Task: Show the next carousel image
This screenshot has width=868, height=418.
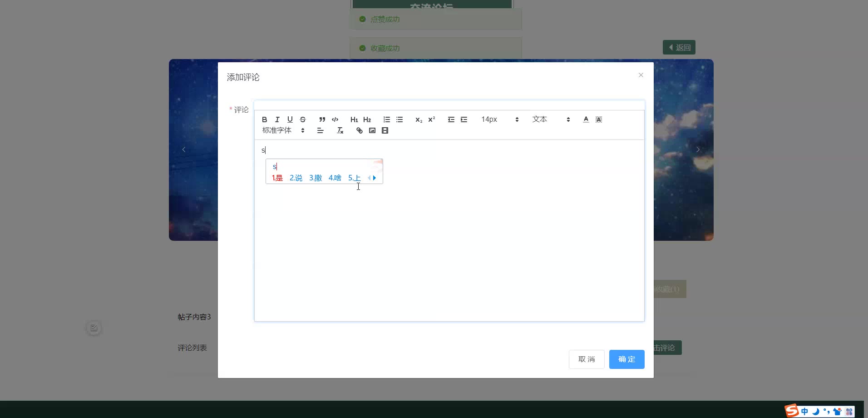Action: 698,149
